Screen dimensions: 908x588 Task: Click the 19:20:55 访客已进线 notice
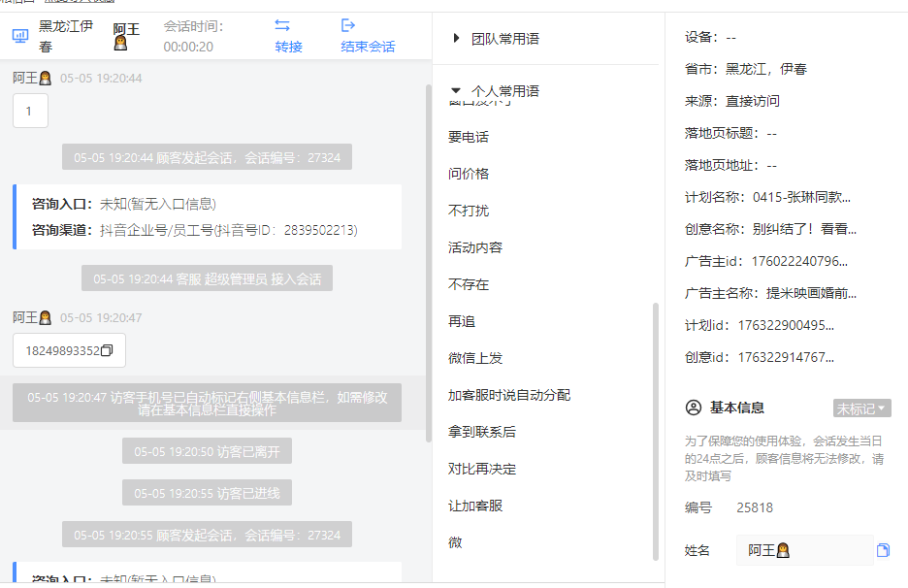(207, 492)
